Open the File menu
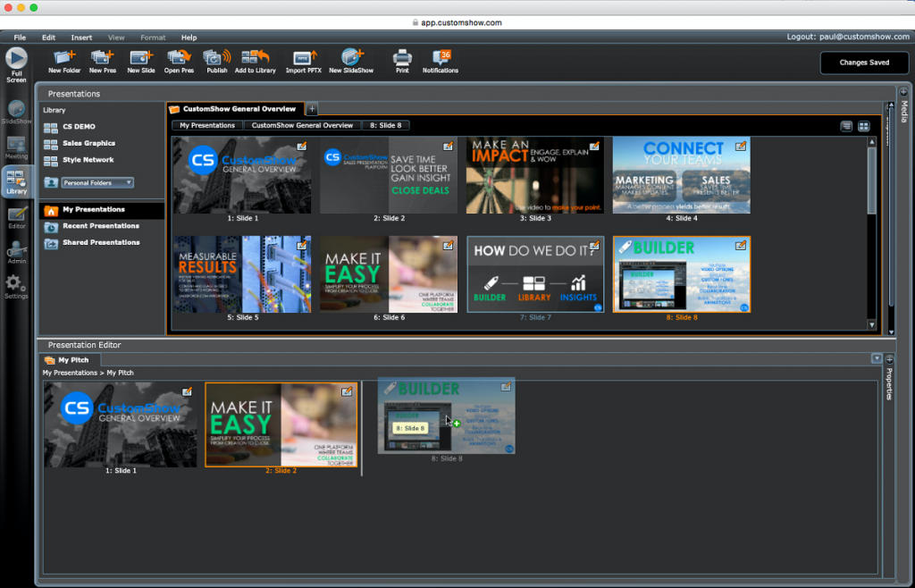Screen dimensions: 915x588 click(x=20, y=38)
